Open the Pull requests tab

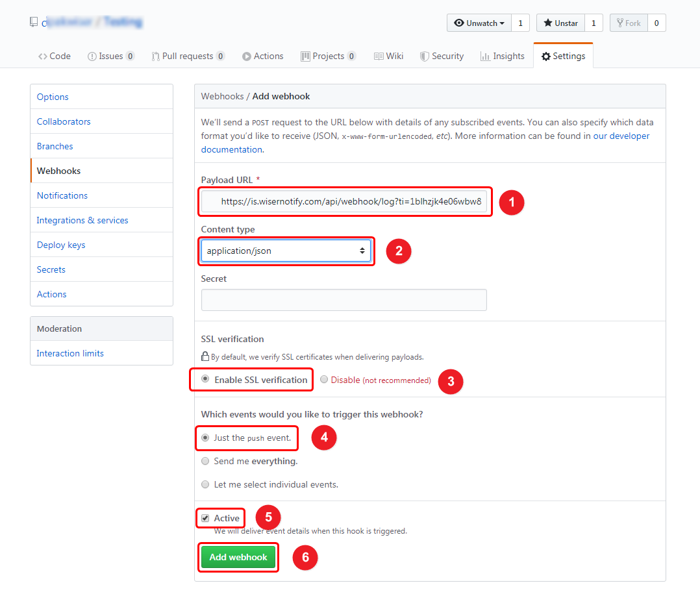tap(188, 56)
